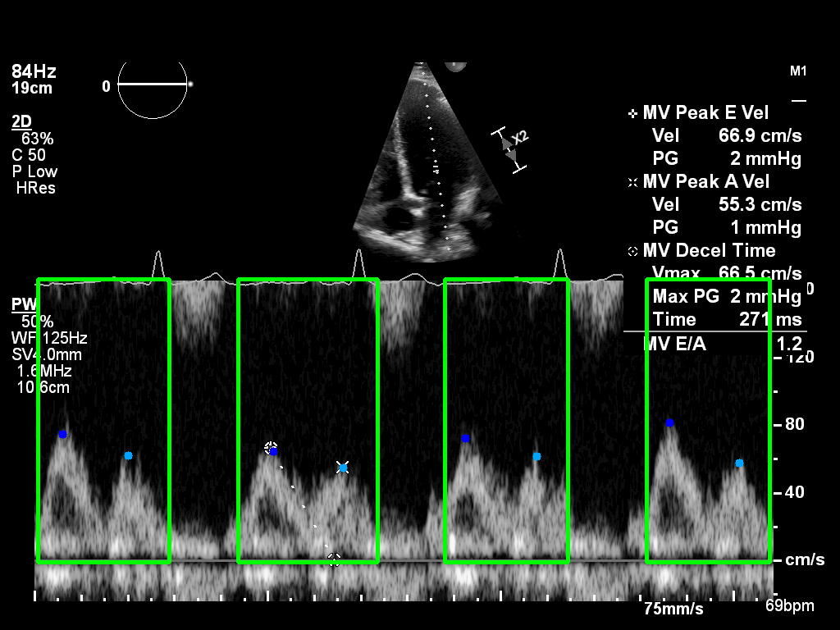Click the MV Peak A Vel X caliper icon
The image size is (840, 630).
coord(632,182)
